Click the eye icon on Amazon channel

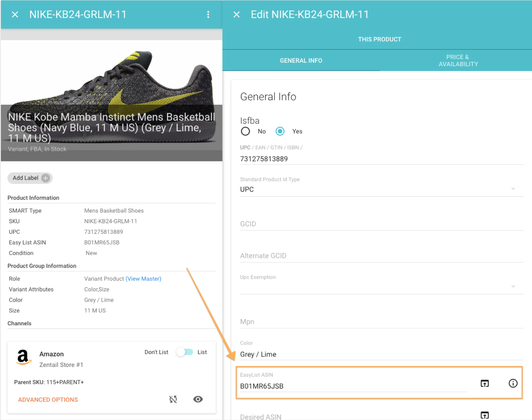point(198,399)
